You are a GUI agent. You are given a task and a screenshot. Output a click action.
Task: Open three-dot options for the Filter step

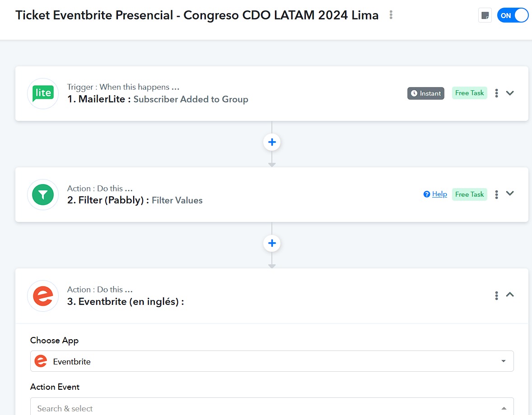tap(496, 194)
